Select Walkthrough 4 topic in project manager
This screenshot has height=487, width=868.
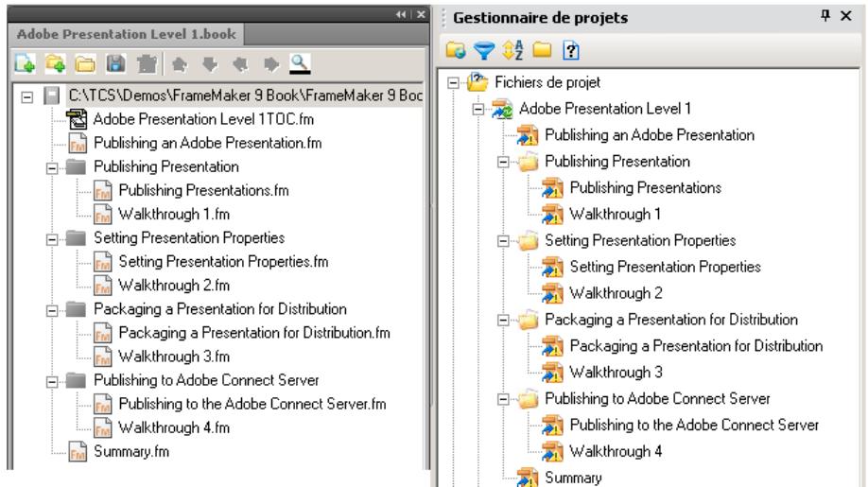616,451
